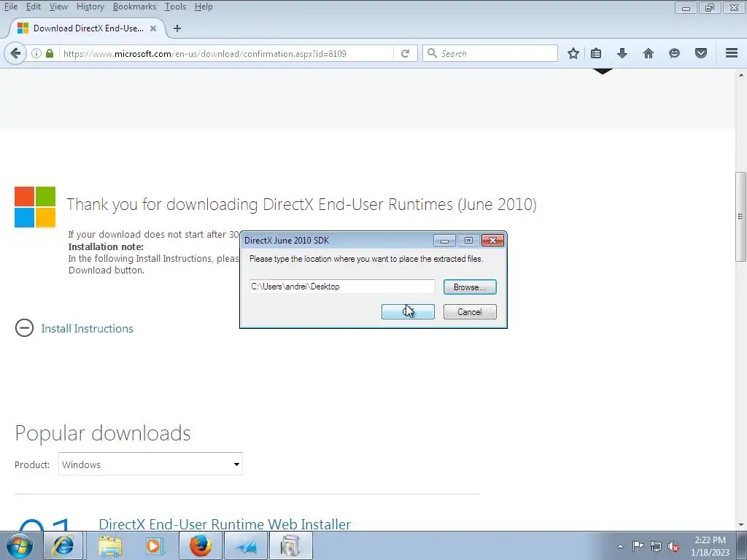Click the 'Popular downloads' heading

103,433
